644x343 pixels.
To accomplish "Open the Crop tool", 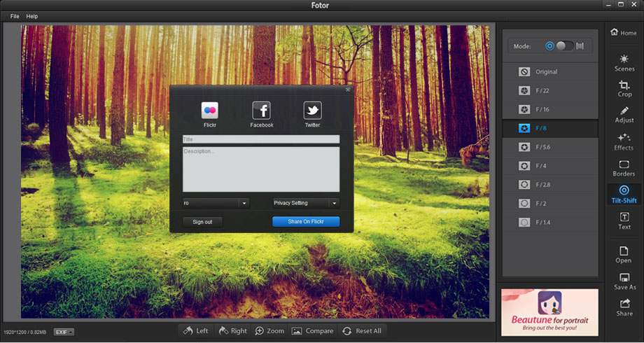I will click(624, 88).
